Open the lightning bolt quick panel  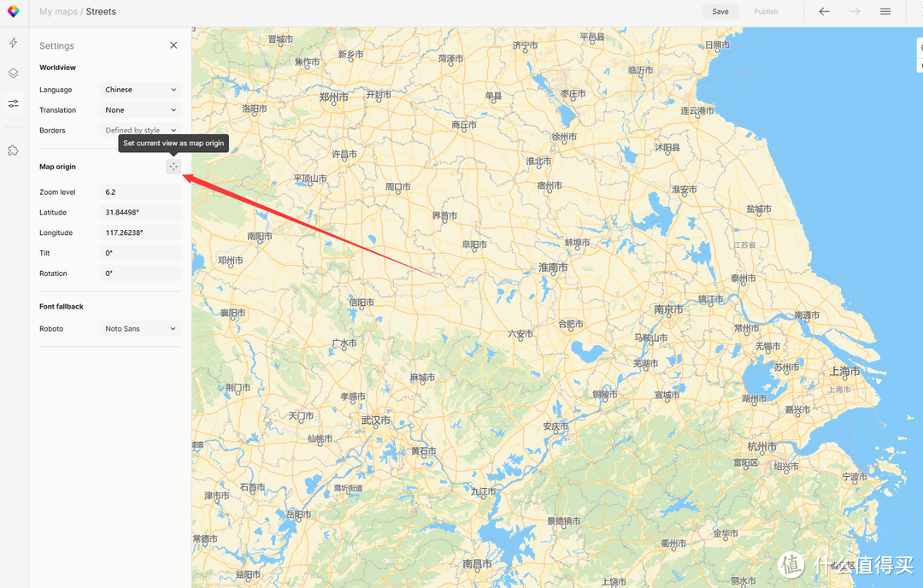pyautogui.click(x=13, y=43)
